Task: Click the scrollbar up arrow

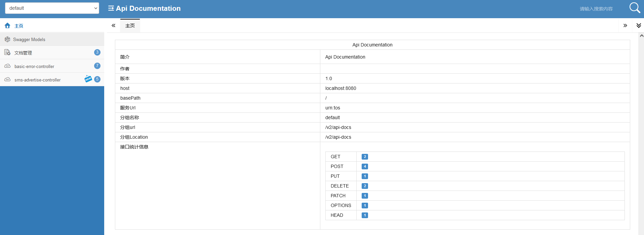Action: pyautogui.click(x=641, y=35)
